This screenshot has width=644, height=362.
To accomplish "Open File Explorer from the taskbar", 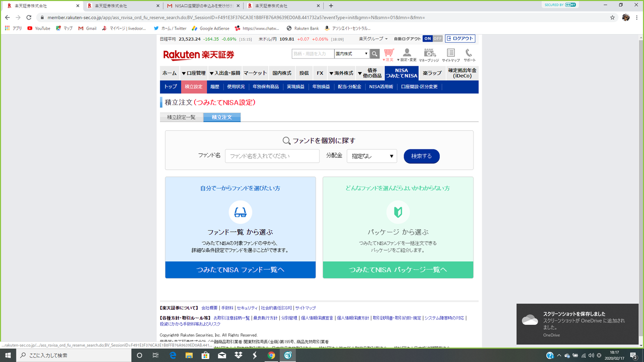I will click(x=189, y=355).
